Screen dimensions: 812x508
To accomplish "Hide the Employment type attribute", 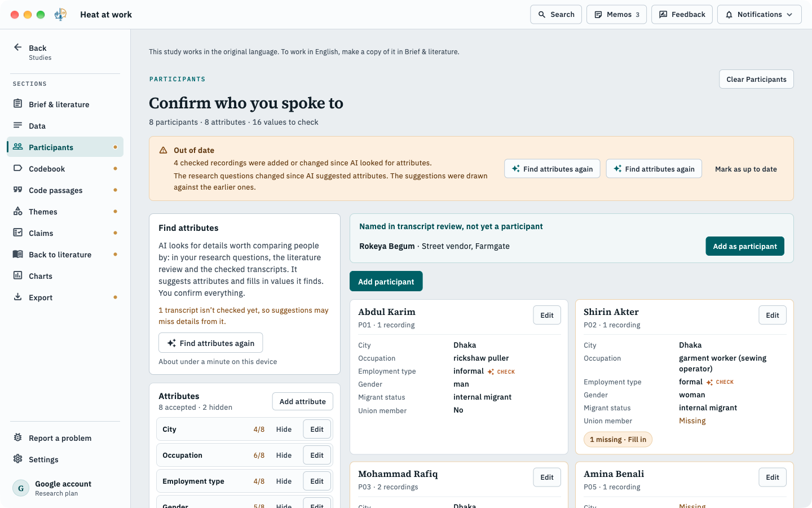I will (x=284, y=481).
